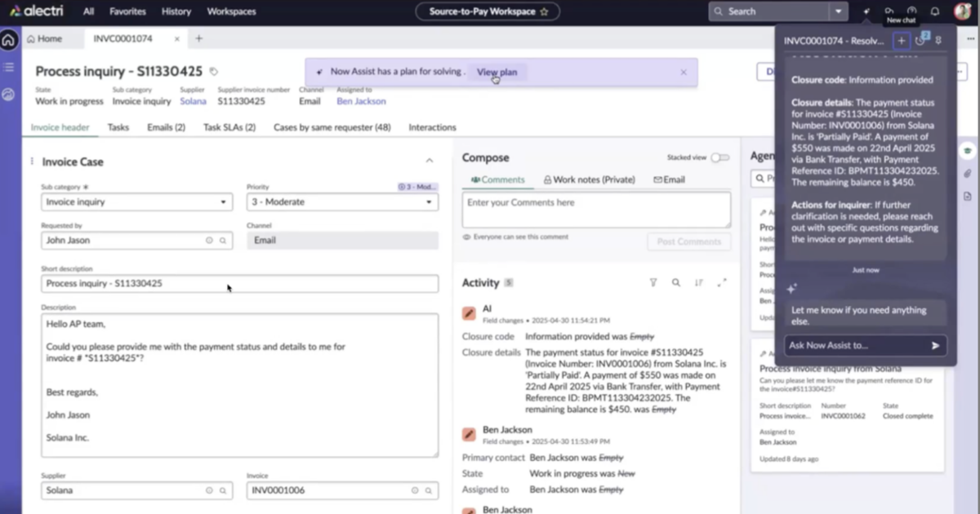
Task: Collapse the Invoice Case section
Action: pyautogui.click(x=430, y=162)
